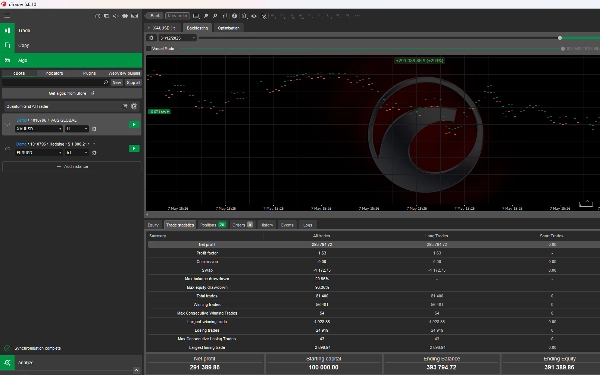Click the New button beside search box
The width and height of the screenshot is (600, 375).
(117, 82)
